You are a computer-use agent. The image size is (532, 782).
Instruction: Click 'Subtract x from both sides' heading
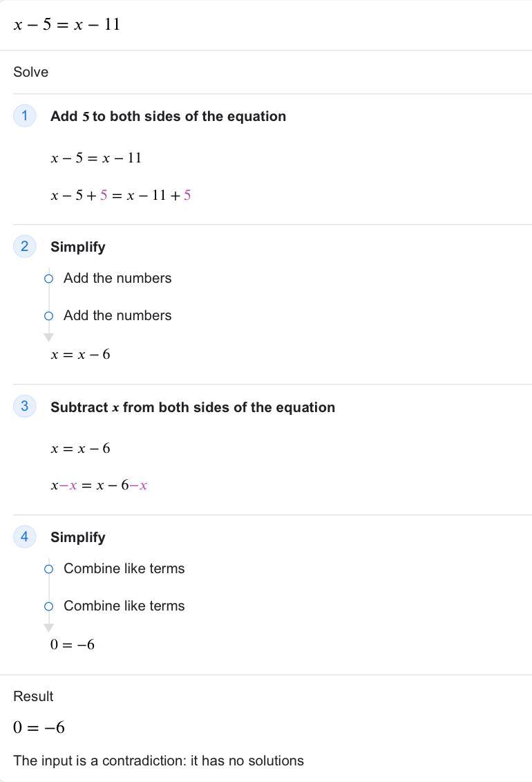click(x=193, y=407)
